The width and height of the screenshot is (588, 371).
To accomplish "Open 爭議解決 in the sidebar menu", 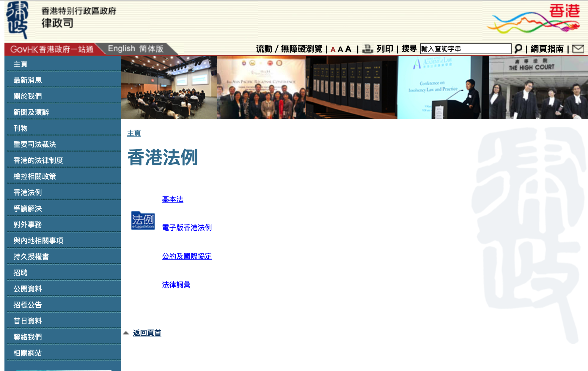I will tap(28, 209).
